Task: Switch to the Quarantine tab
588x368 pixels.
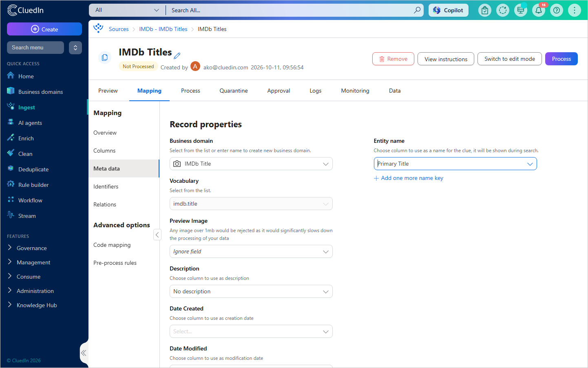Action: tap(234, 91)
